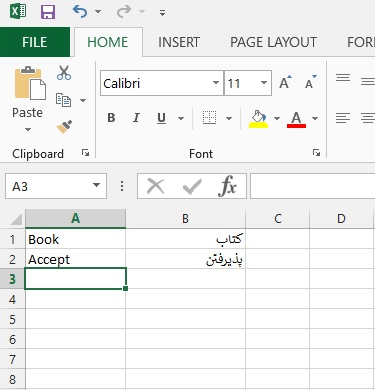Apply cell borders
Viewport: 375px width, 390px height.
pos(209,118)
